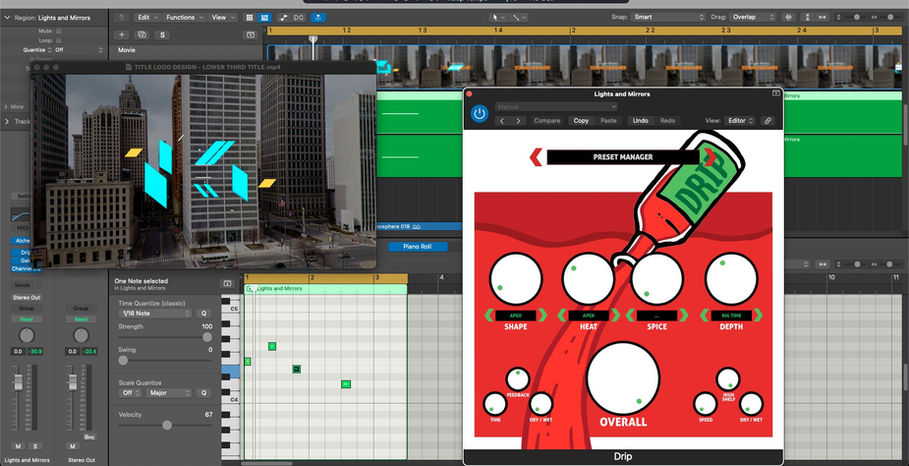The width and height of the screenshot is (909, 466).
Task: Click Undo in the plugin header
Action: (640, 121)
